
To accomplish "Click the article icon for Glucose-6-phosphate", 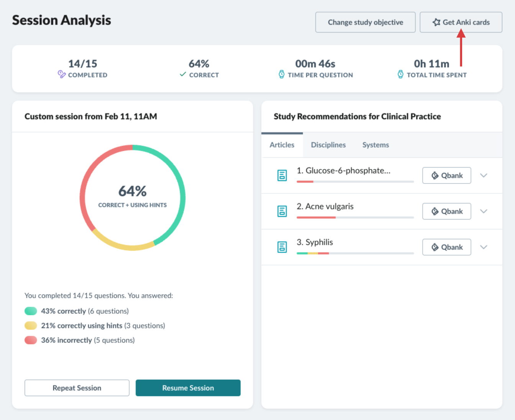I will [282, 176].
